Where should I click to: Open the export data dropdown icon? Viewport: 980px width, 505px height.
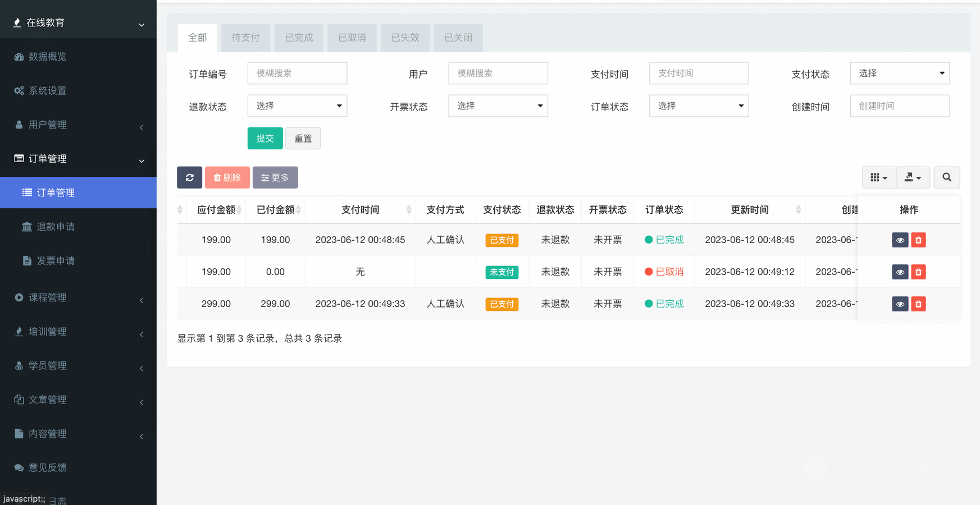point(913,177)
